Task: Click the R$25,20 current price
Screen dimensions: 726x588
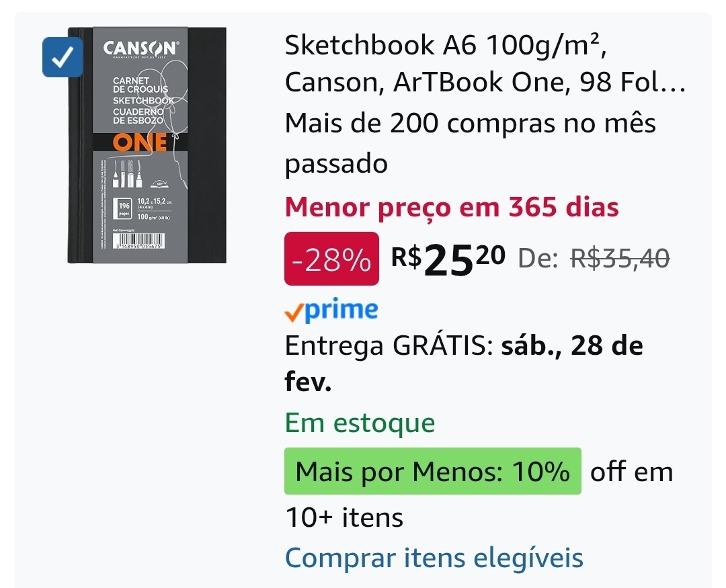Action: (x=448, y=257)
